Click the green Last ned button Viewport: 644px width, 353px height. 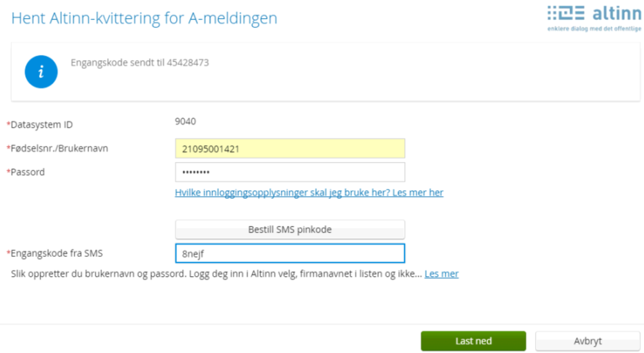click(x=473, y=341)
